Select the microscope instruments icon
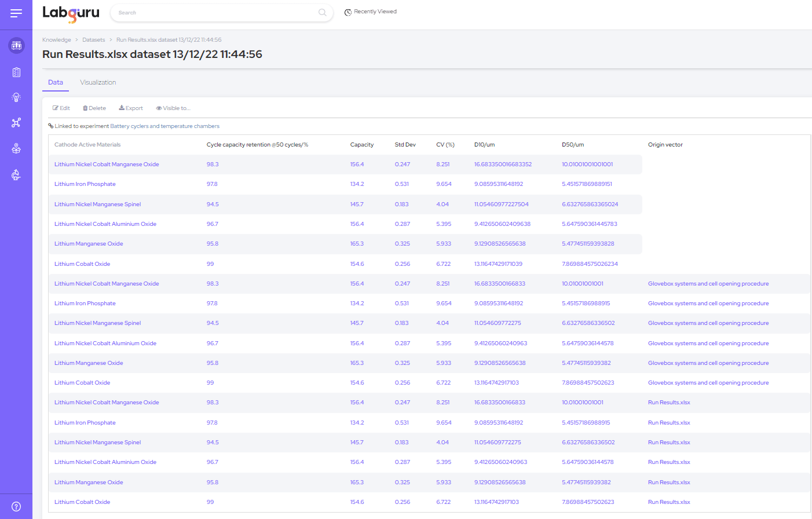The width and height of the screenshot is (812, 519). coord(16,174)
